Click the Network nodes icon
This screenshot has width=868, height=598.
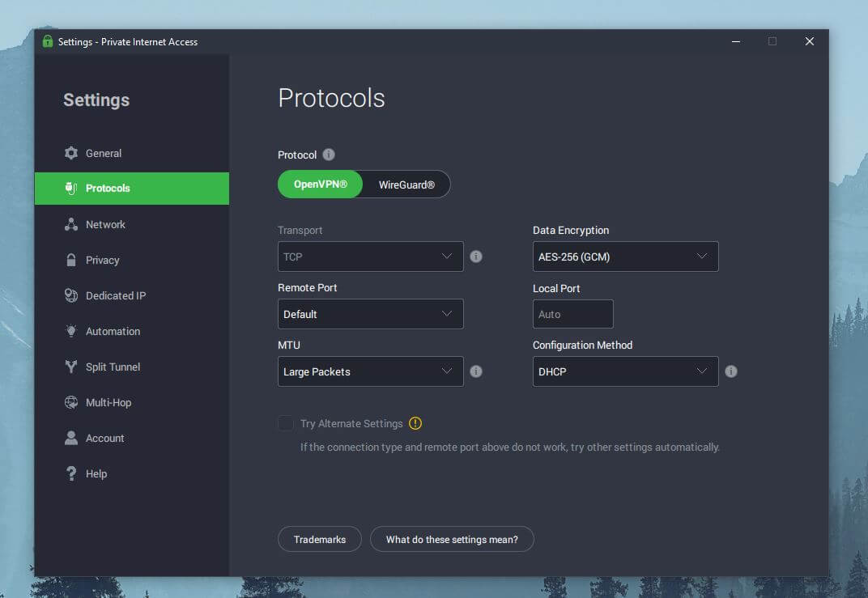coord(71,224)
